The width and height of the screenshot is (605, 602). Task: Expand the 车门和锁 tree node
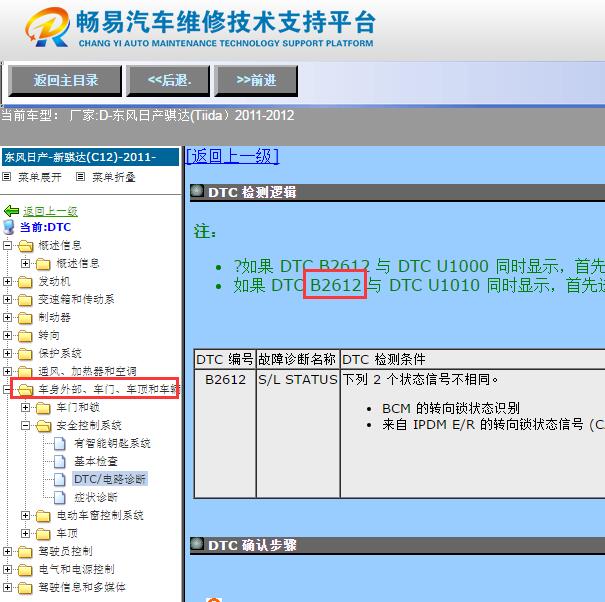click(x=25, y=408)
